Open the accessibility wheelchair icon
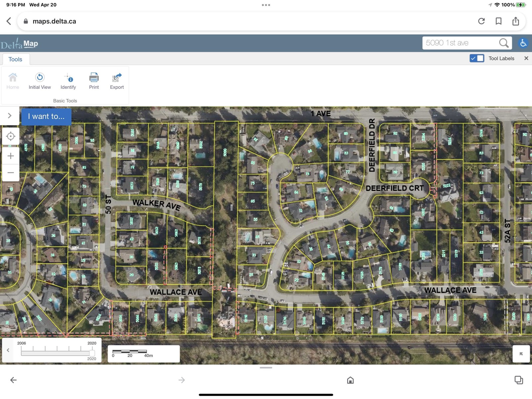 (523, 43)
